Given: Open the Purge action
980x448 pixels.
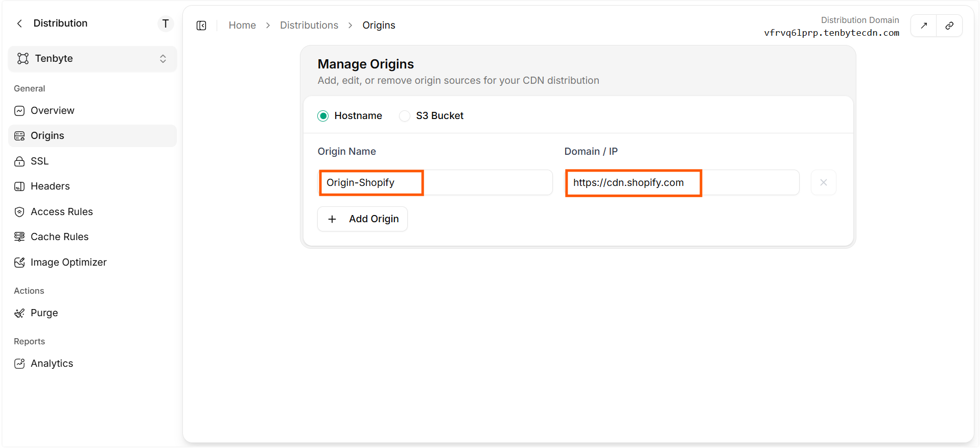Looking at the screenshot, I should pos(92,313).
